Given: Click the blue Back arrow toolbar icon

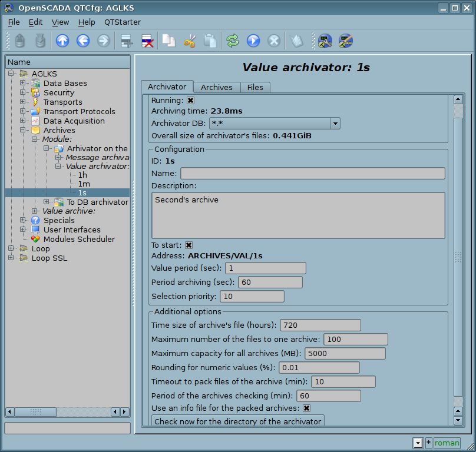Looking at the screenshot, I should 83,41.
